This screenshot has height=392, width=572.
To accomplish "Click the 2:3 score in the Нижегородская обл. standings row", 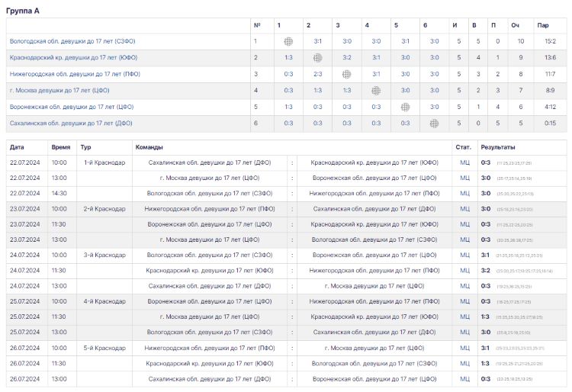I will click(317, 74).
